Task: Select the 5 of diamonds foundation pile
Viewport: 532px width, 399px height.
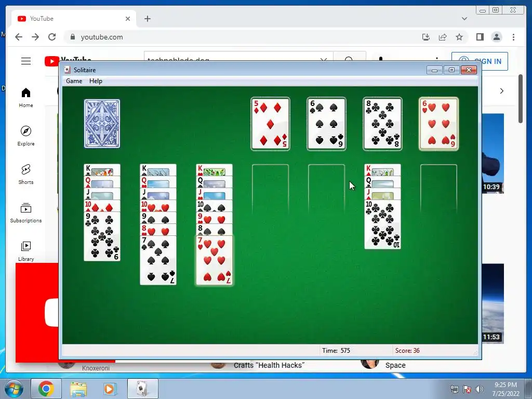Action: coord(270,124)
